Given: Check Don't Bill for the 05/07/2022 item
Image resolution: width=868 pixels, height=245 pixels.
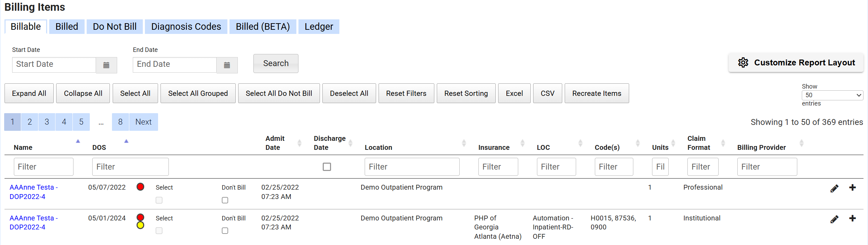Looking at the screenshot, I should pos(225,200).
